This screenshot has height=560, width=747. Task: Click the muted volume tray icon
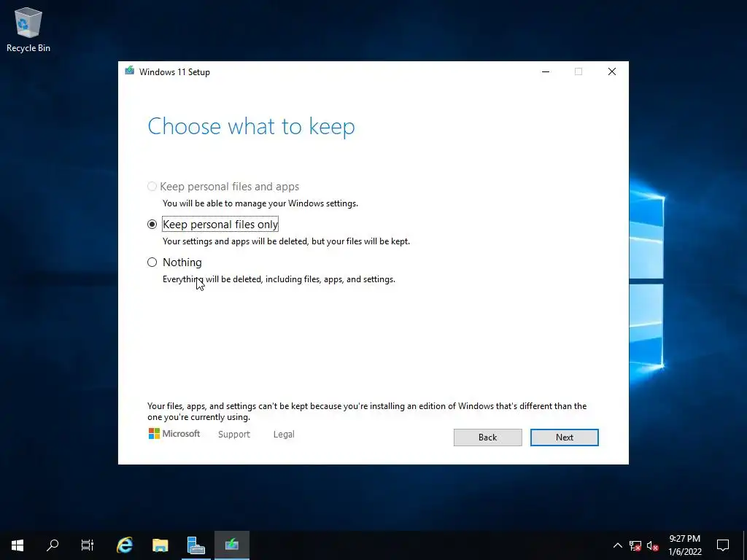653,545
